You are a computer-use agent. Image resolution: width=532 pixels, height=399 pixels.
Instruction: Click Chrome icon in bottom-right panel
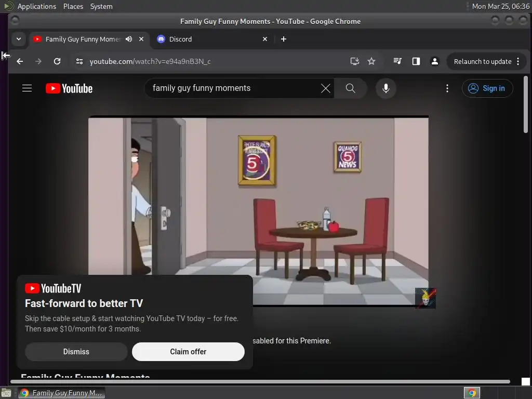click(x=472, y=393)
